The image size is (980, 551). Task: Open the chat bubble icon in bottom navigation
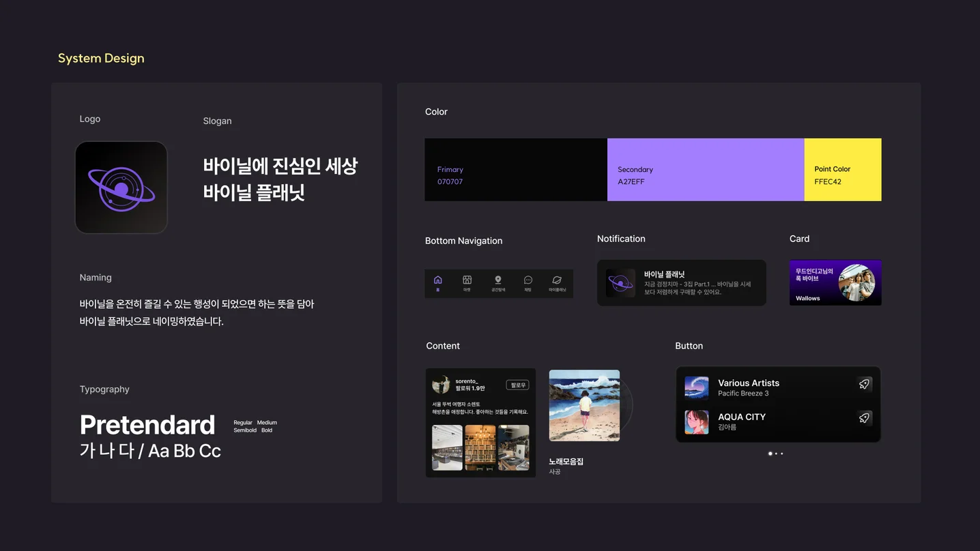click(528, 280)
